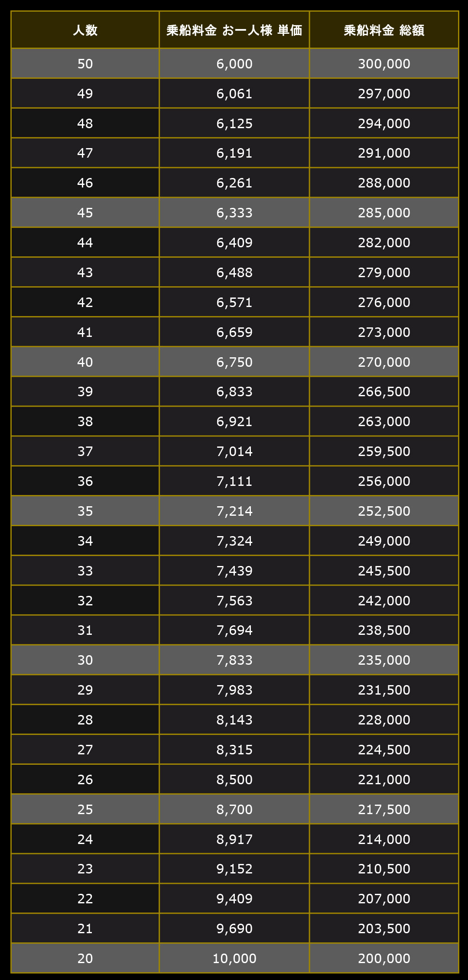
Task: Select the cell for 37 people
Action: (85, 451)
